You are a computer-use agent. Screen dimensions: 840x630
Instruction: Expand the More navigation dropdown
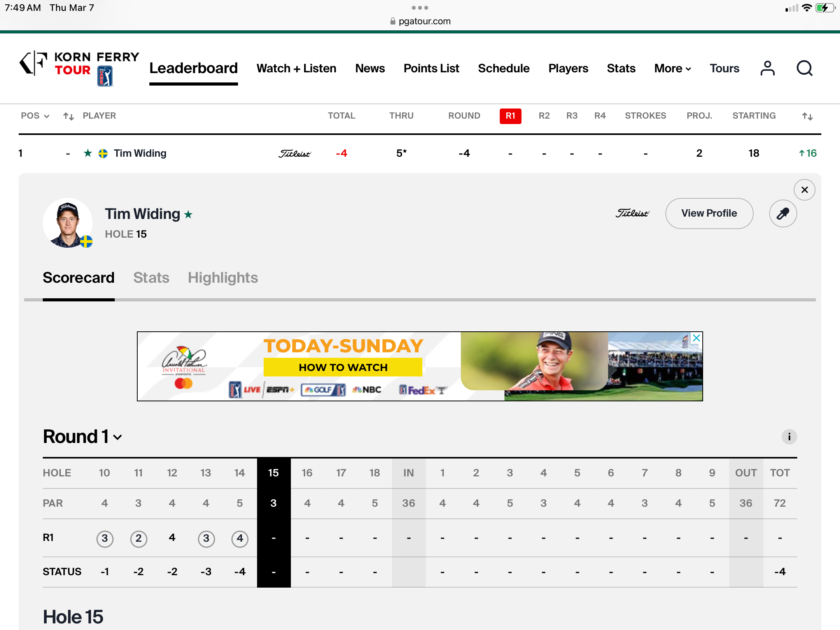[672, 68]
